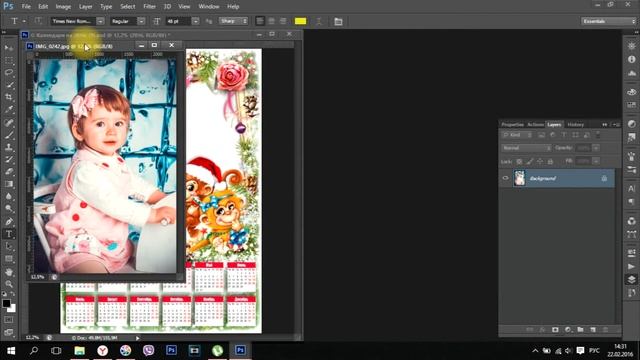Switch to the Properties tab
This screenshot has width=640, height=360.
512,124
